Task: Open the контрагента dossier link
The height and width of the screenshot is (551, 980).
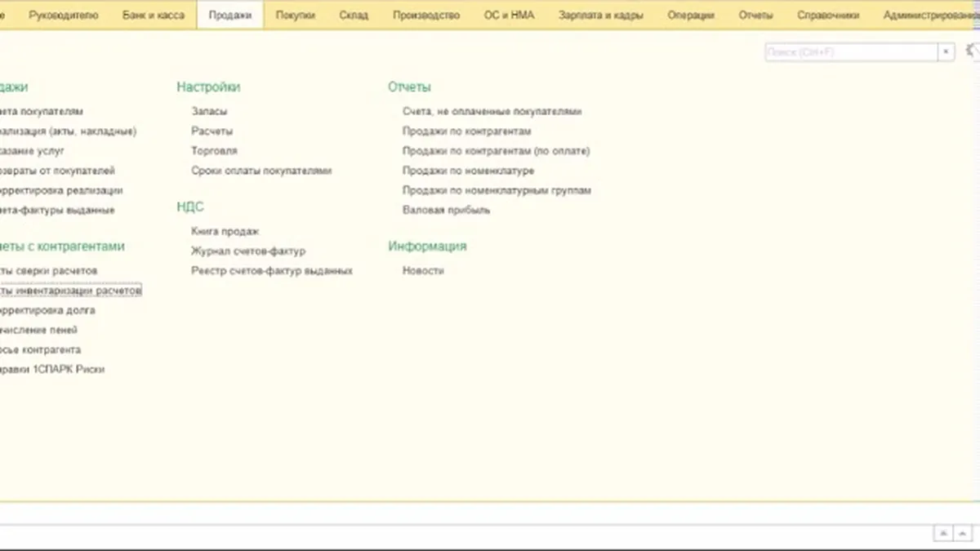Action: click(x=41, y=349)
